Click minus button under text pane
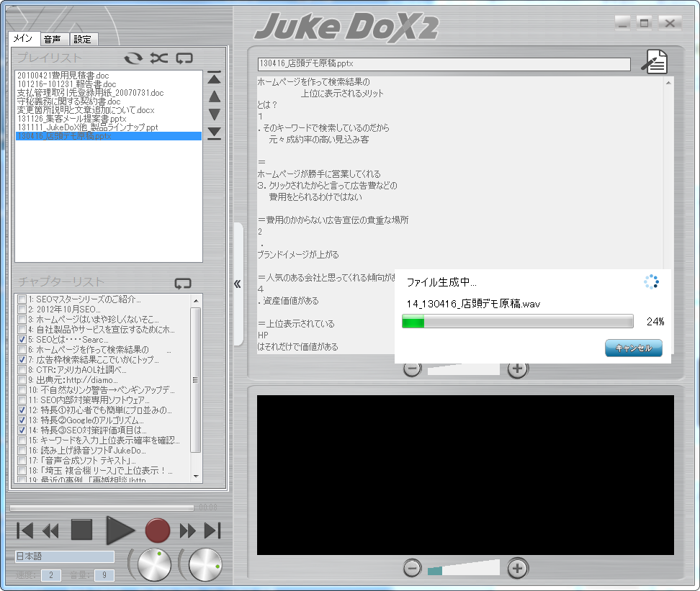700x591 pixels. coord(412,369)
